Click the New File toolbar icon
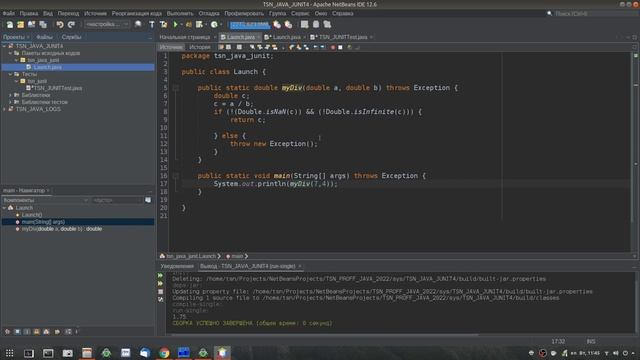The height and width of the screenshot is (360, 640). click(9, 24)
